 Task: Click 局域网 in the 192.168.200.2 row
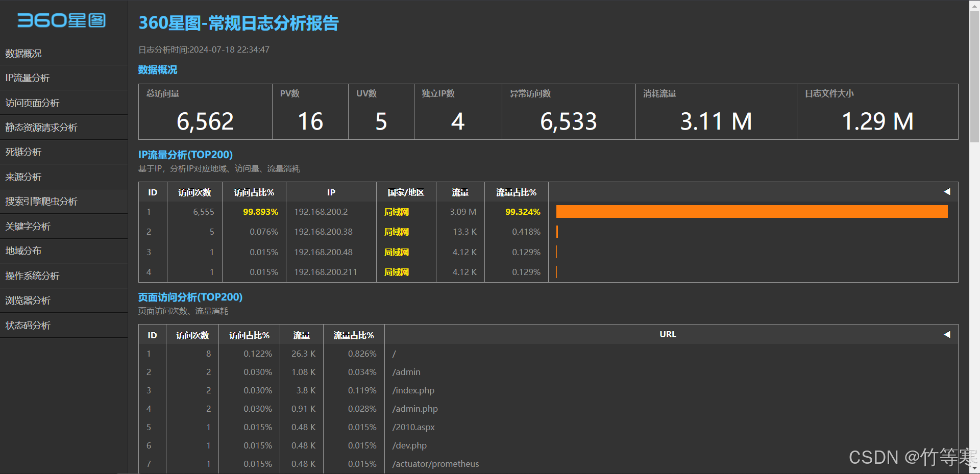pos(397,212)
